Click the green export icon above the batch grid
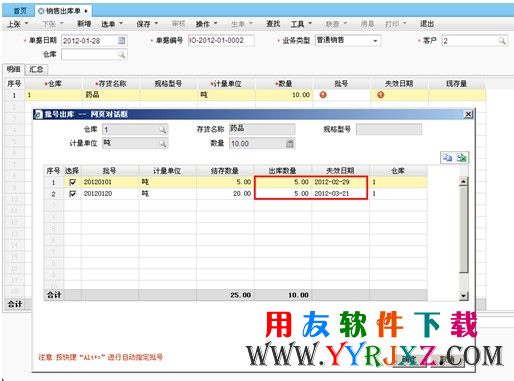The height and width of the screenshot is (381, 514). click(x=461, y=157)
